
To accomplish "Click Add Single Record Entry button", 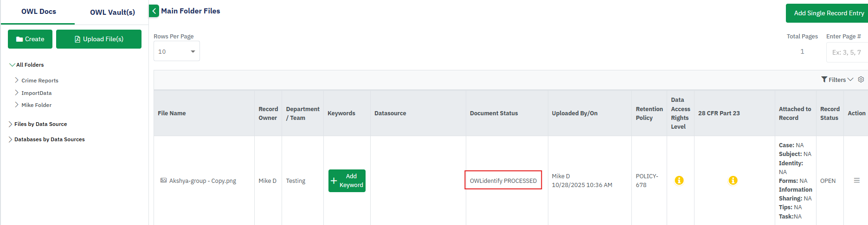I will pos(828,13).
